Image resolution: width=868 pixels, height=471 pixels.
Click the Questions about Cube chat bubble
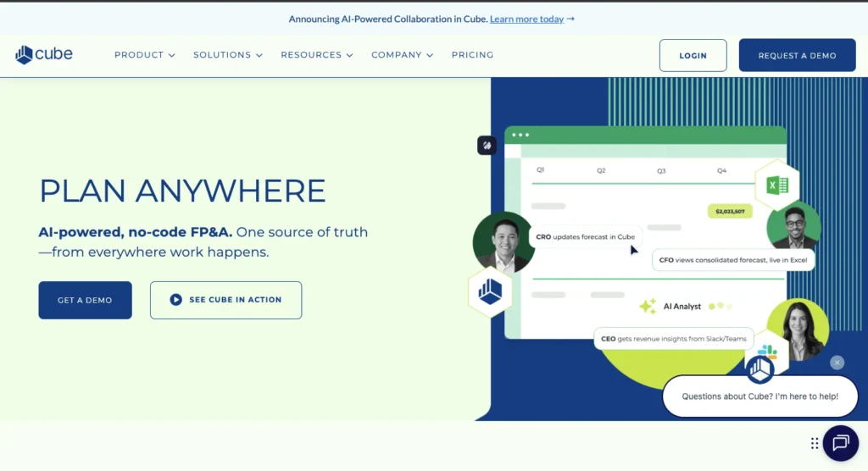759,396
